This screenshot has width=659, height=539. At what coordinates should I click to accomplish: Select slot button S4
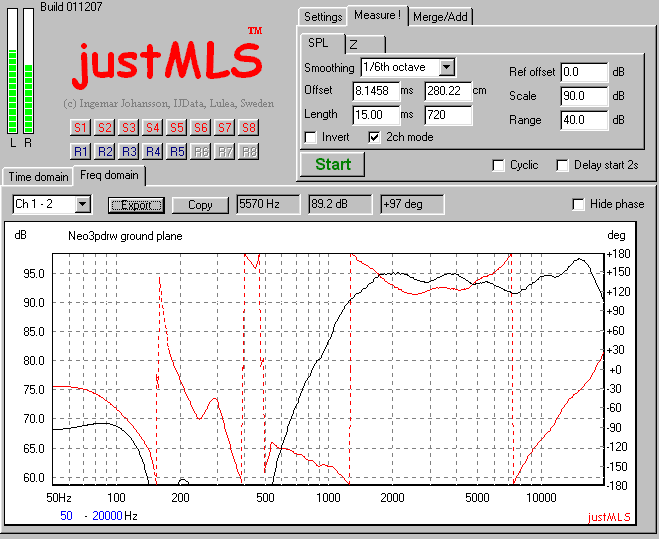153,127
